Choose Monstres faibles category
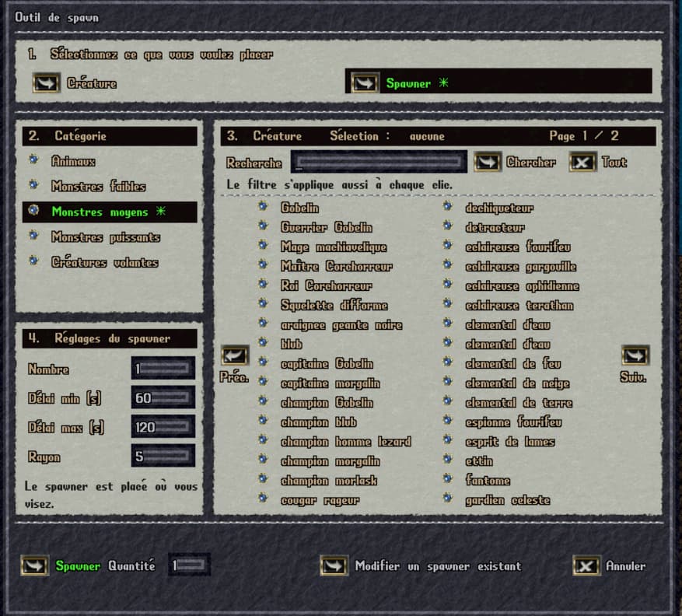 tap(98, 186)
